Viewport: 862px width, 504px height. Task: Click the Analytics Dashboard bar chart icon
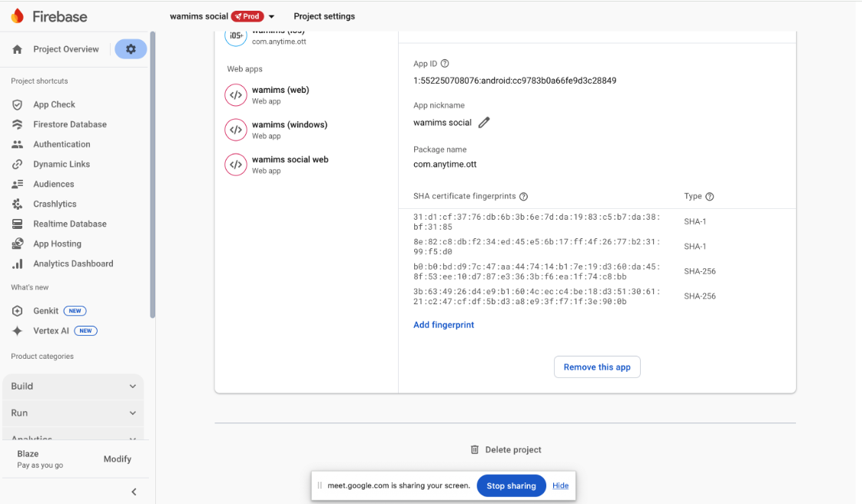(x=17, y=264)
